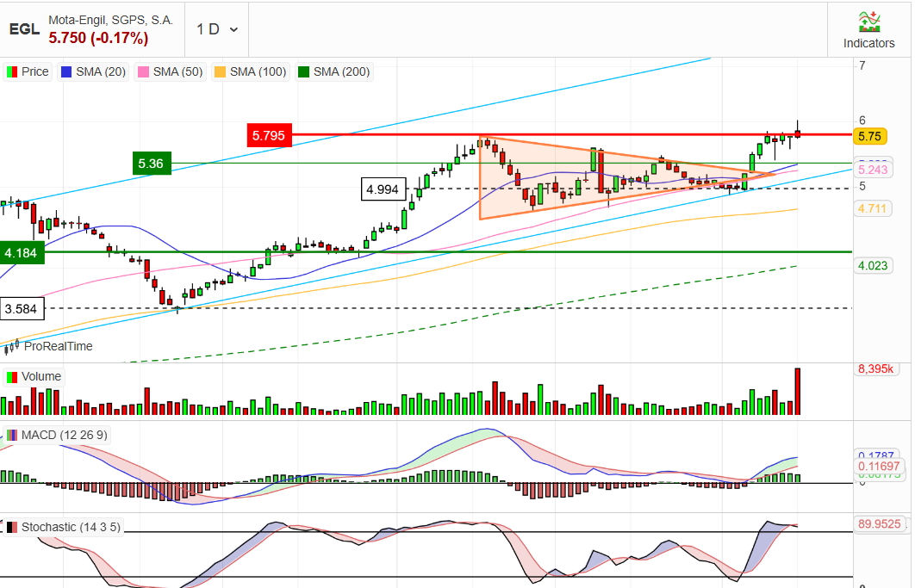
Task: Click the 4.994 dashed level label
Action: (383, 189)
